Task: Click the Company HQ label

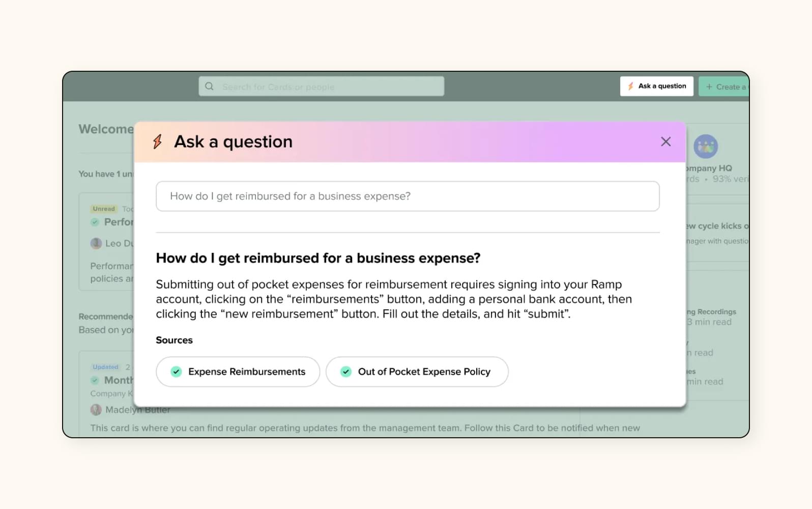Action: (x=709, y=168)
